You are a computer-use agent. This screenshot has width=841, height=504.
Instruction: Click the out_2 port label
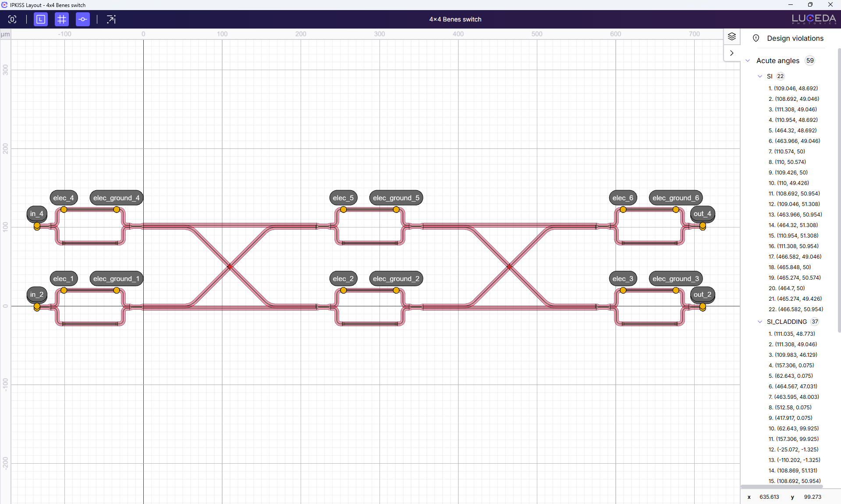point(702,295)
